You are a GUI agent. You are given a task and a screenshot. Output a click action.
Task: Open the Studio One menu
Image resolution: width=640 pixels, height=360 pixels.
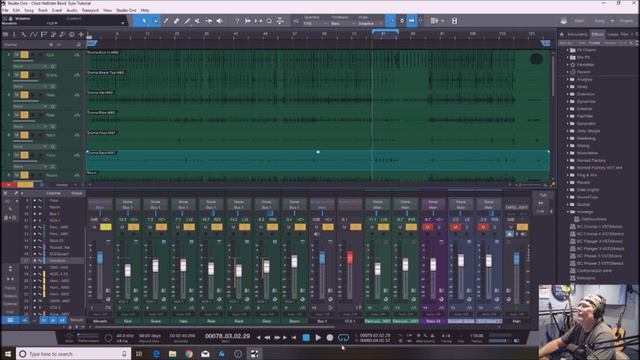[126, 10]
